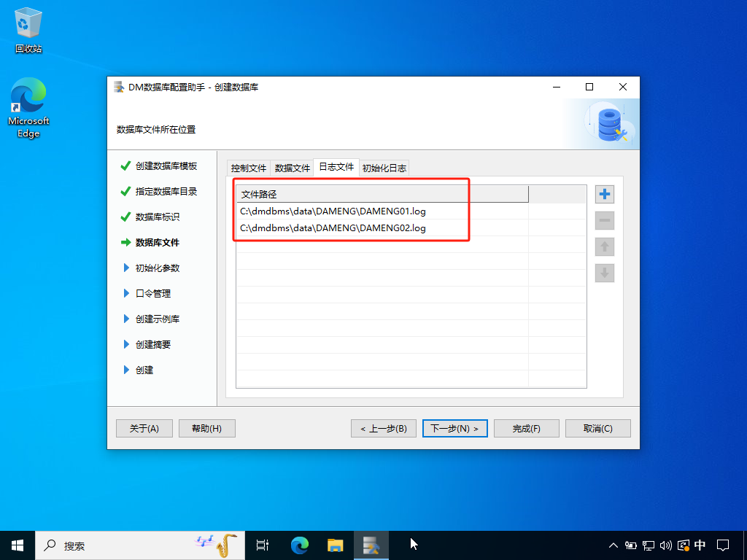Click the volume speaker tray icon
The height and width of the screenshot is (560, 747).
tap(665, 545)
